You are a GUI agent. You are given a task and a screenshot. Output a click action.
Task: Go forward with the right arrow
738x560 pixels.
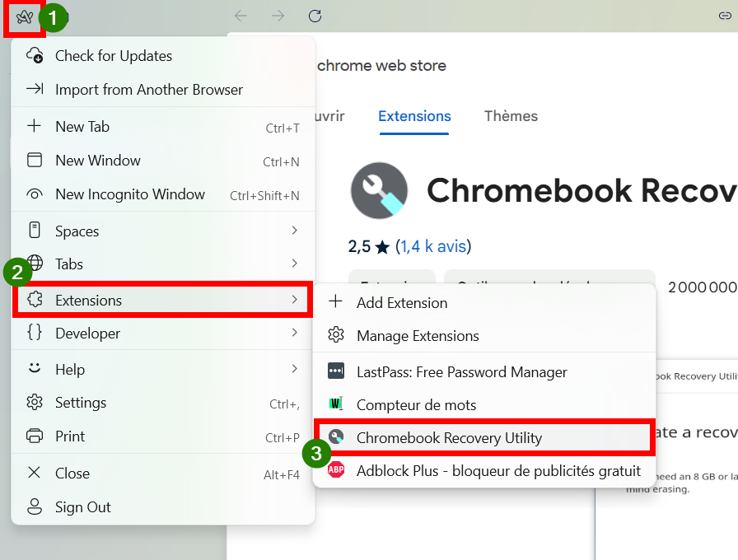(278, 16)
